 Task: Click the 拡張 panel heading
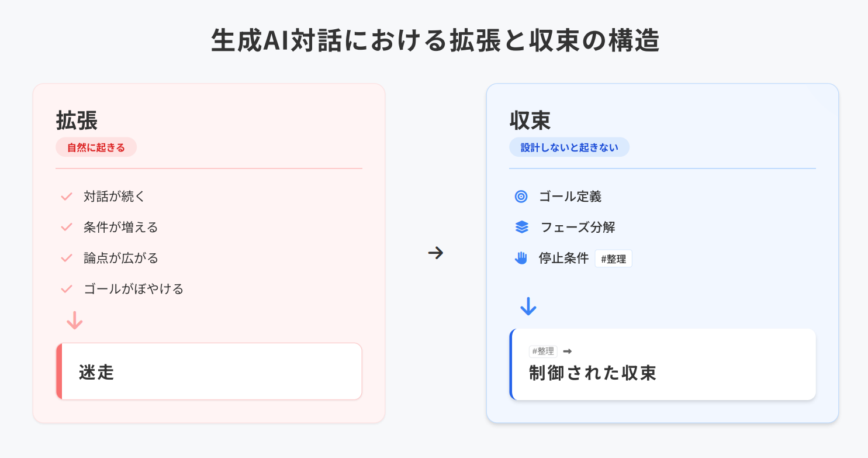pyautogui.click(x=77, y=120)
